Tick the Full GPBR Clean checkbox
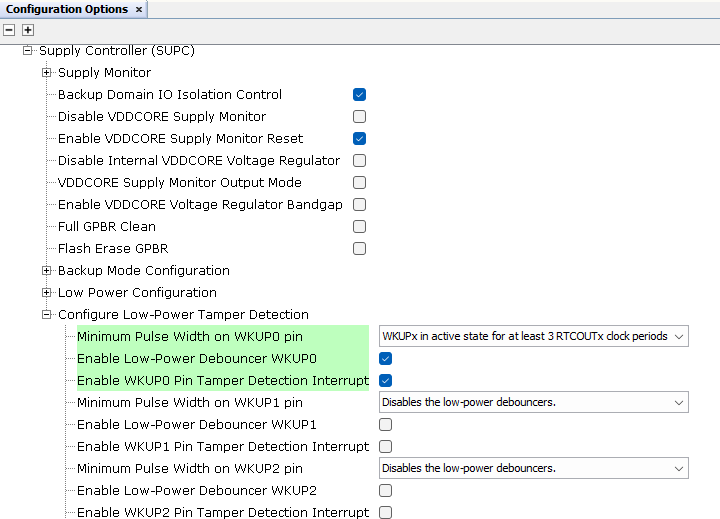720x519 pixels. pos(359,227)
